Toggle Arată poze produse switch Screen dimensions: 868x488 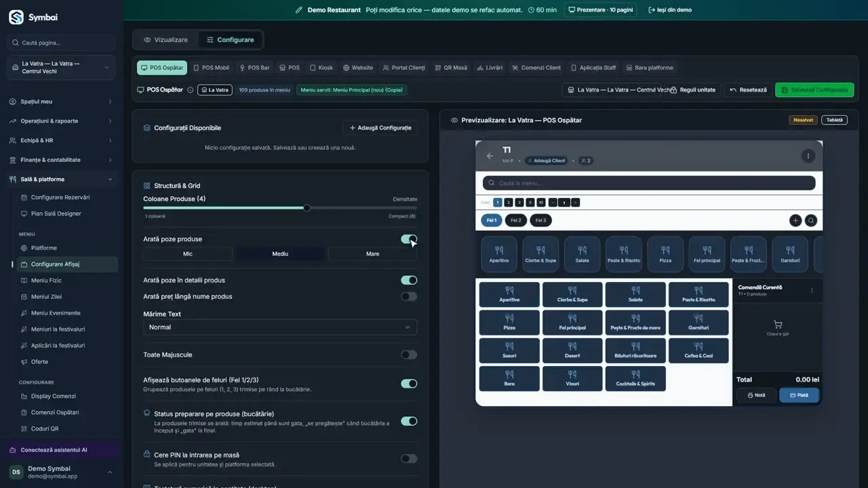pyautogui.click(x=409, y=239)
